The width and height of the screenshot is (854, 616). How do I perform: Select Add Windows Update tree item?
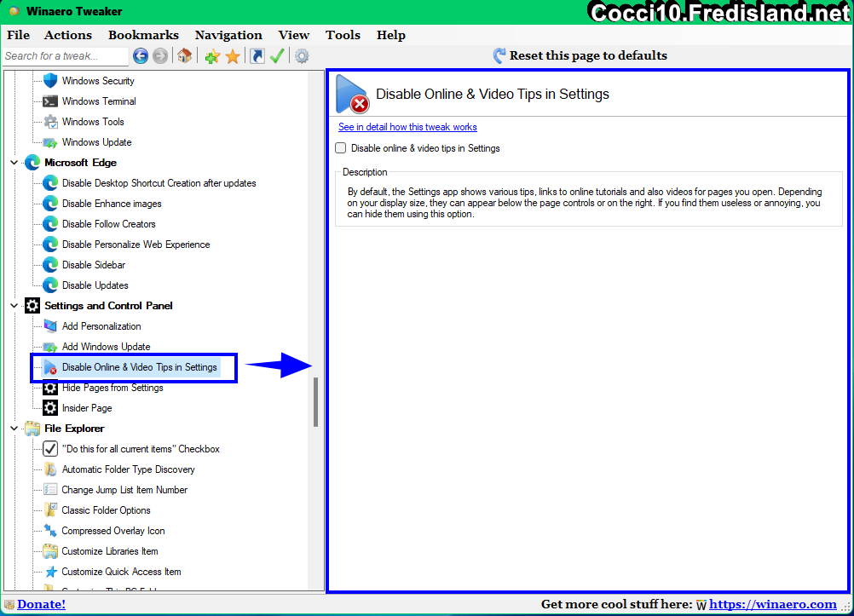tap(107, 347)
